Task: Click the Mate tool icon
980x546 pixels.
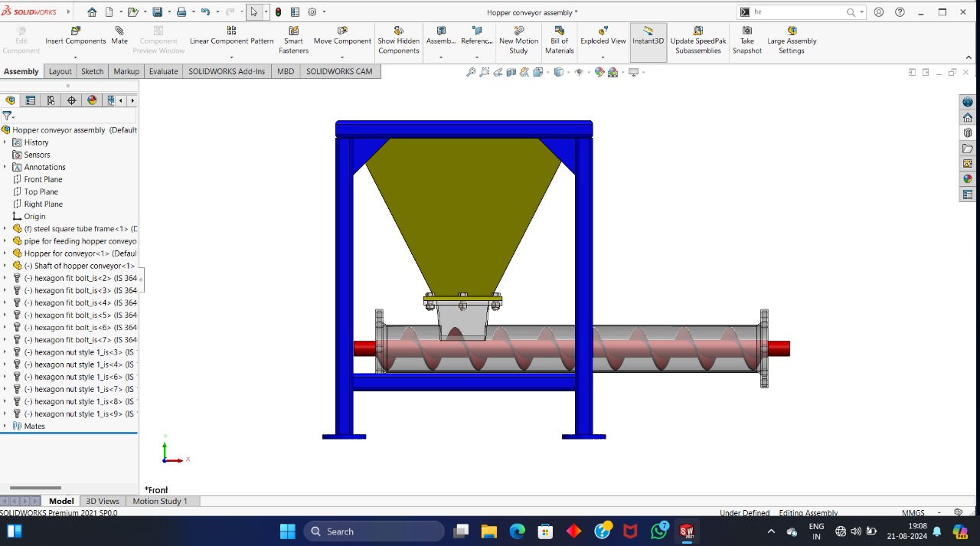Action: (x=119, y=31)
